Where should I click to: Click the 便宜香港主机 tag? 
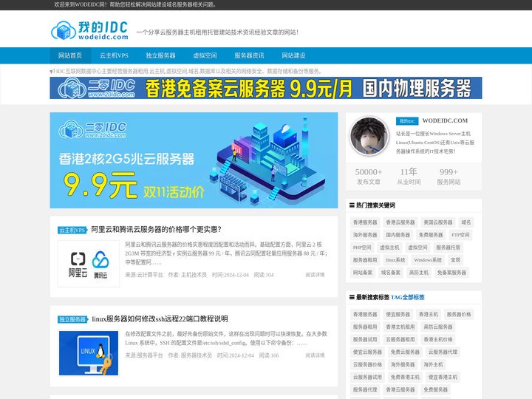[x=443, y=377]
